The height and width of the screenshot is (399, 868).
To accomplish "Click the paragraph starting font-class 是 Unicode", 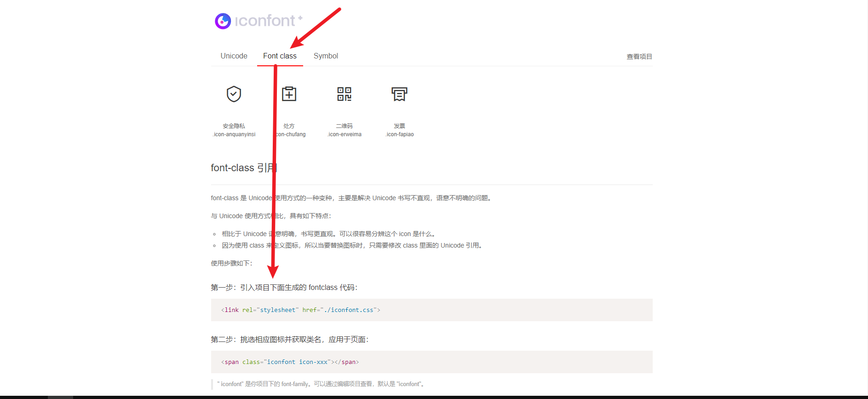I will (352, 198).
